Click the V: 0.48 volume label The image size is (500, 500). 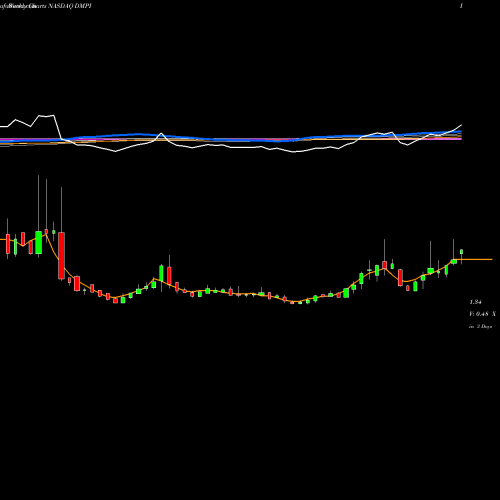pyautogui.click(x=480, y=314)
